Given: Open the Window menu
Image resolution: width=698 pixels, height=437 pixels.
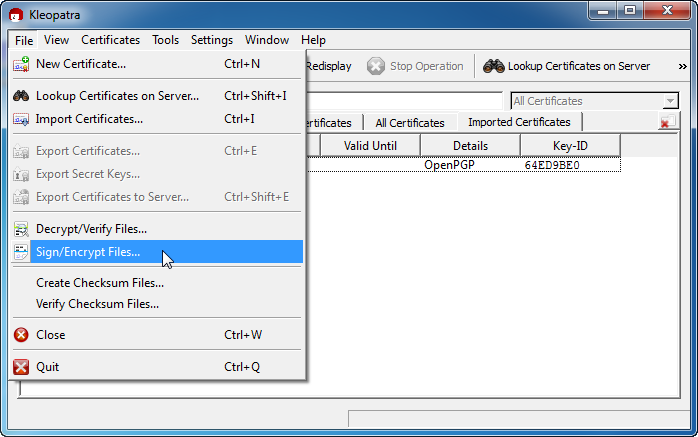Looking at the screenshot, I should tap(267, 40).
